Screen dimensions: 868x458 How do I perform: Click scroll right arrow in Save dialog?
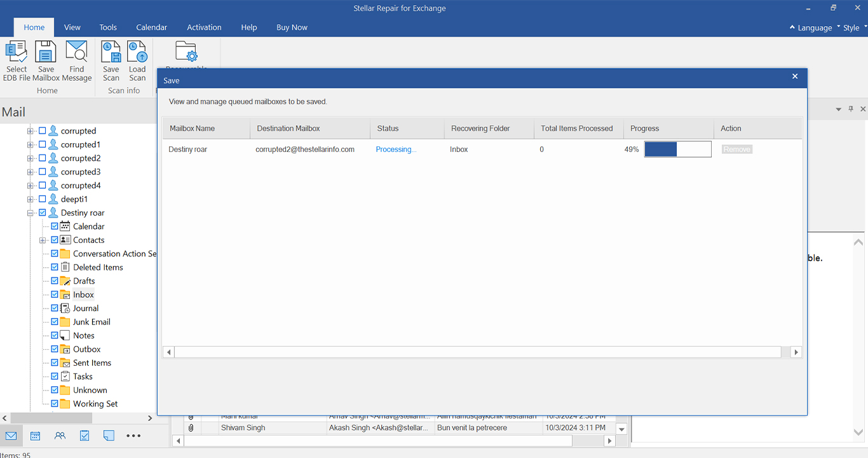pyautogui.click(x=796, y=352)
